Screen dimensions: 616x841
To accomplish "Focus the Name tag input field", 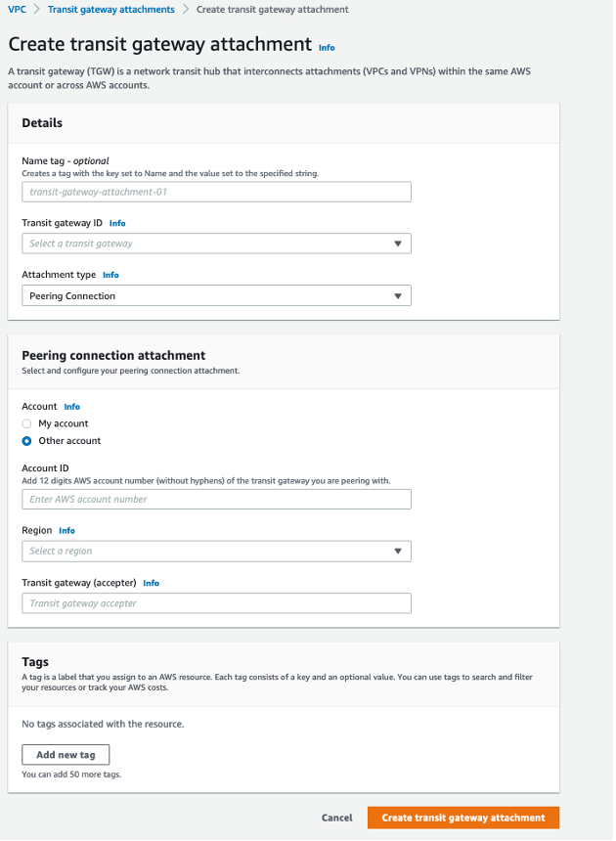I will 216,192.
